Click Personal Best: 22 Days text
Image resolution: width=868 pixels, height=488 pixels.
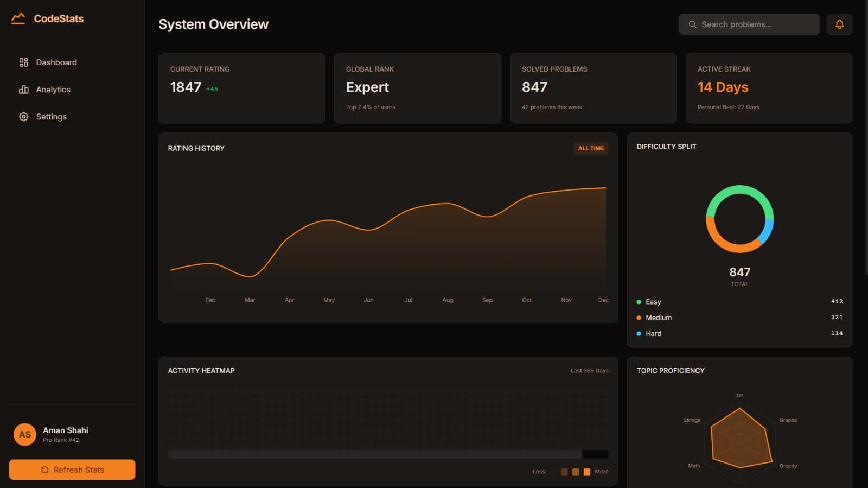pos(728,107)
